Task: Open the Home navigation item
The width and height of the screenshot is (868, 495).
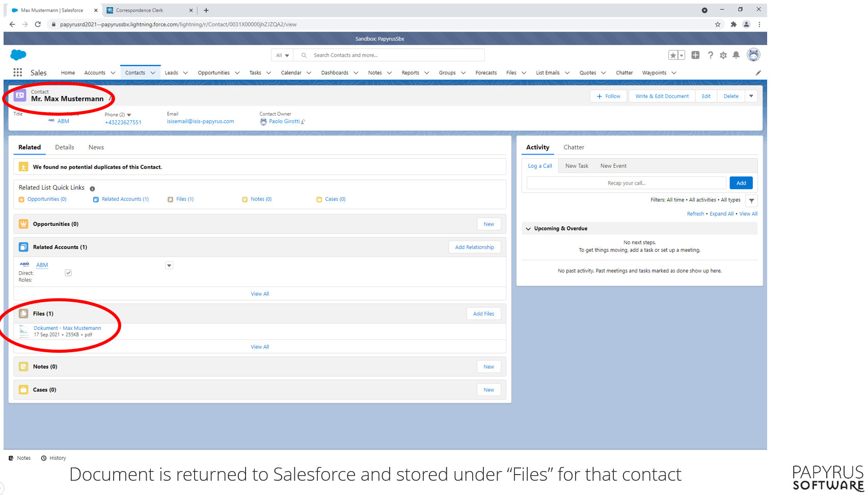Action: 68,73
